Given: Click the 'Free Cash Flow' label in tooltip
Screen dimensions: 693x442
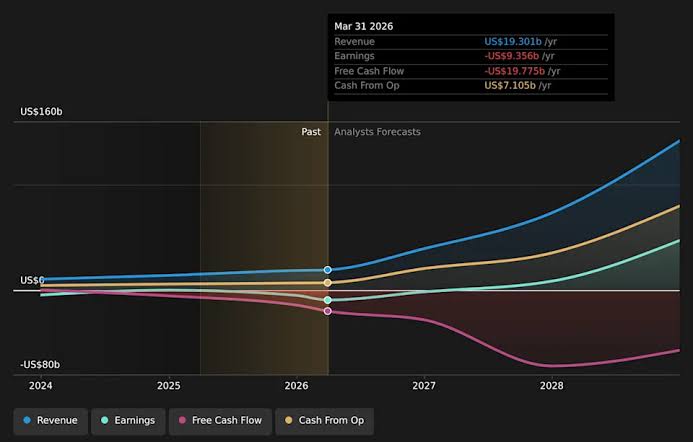Looking at the screenshot, I should click(369, 71).
